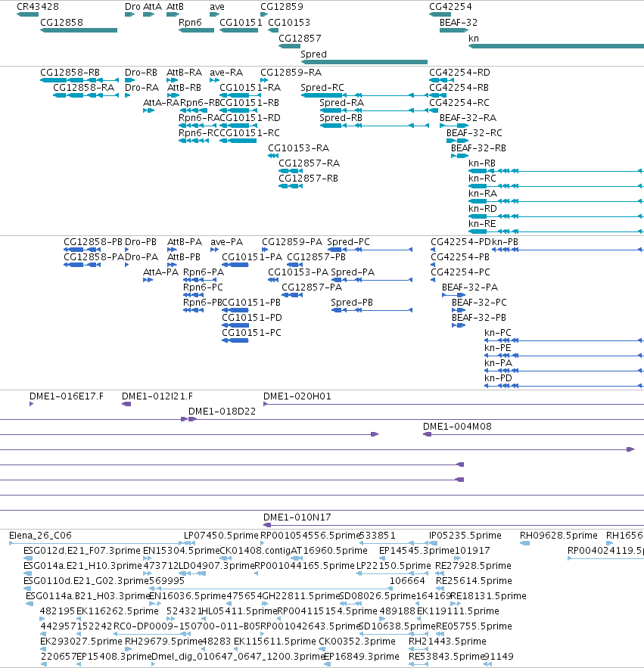Screen dimensions: 644x668
Task: Open the CG10151-RC transcript label
Action: coord(250,133)
